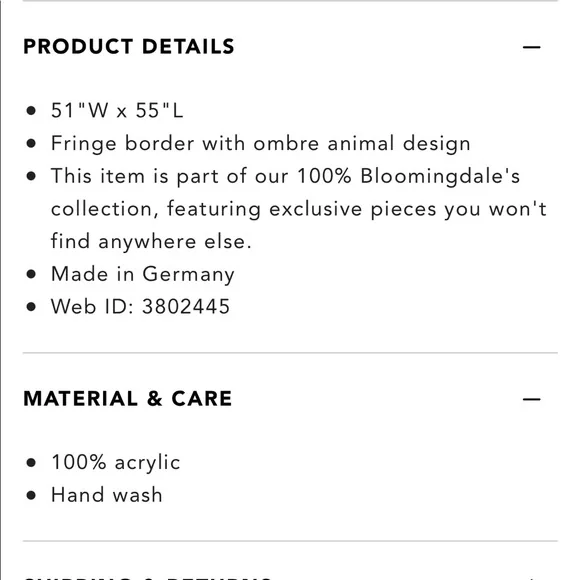Click the "find anywhere else." text
This screenshot has height=580, width=580.
coord(151,241)
